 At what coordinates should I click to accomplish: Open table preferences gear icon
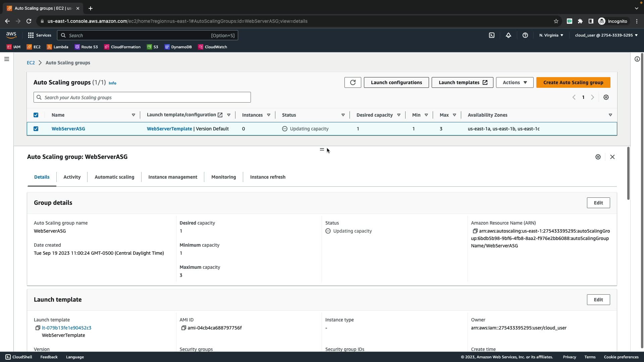606,97
